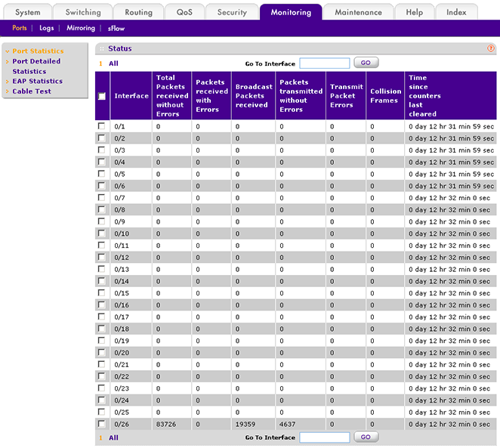Click interface name 0/12
This screenshot has height=448, width=500.
tap(122, 258)
